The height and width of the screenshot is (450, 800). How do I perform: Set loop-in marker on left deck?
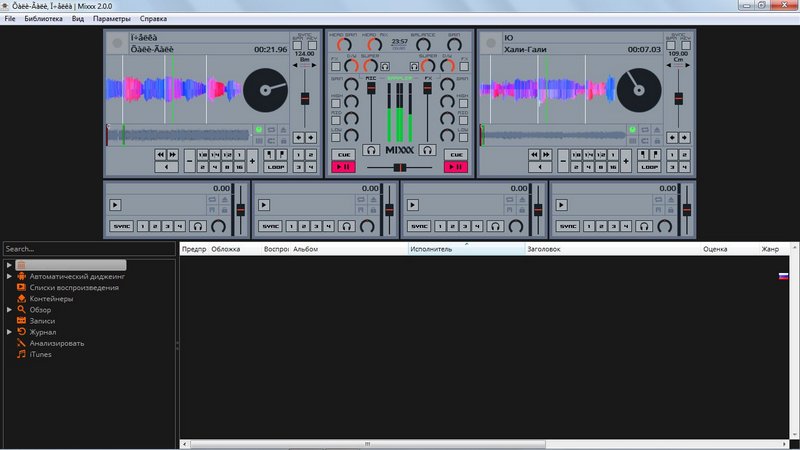270,155
